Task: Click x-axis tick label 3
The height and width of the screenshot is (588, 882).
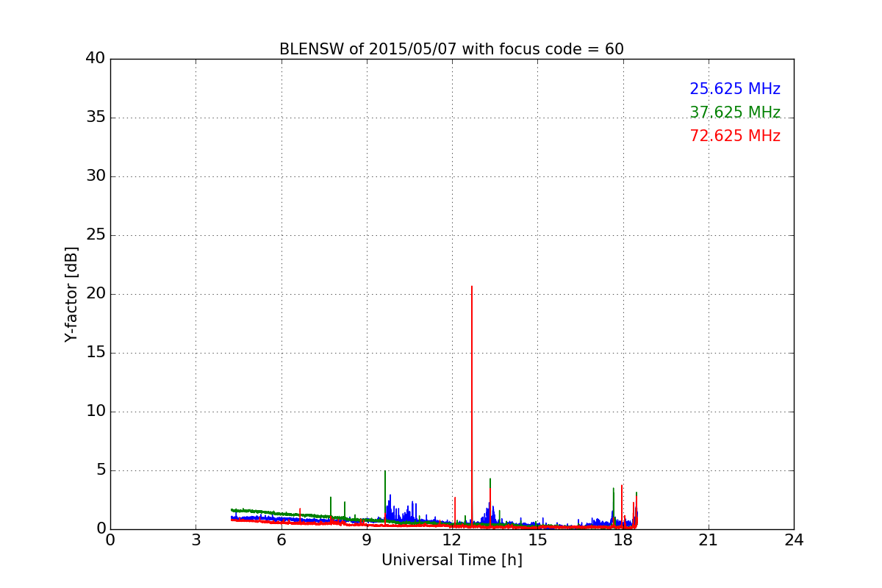Action: pyautogui.click(x=196, y=540)
